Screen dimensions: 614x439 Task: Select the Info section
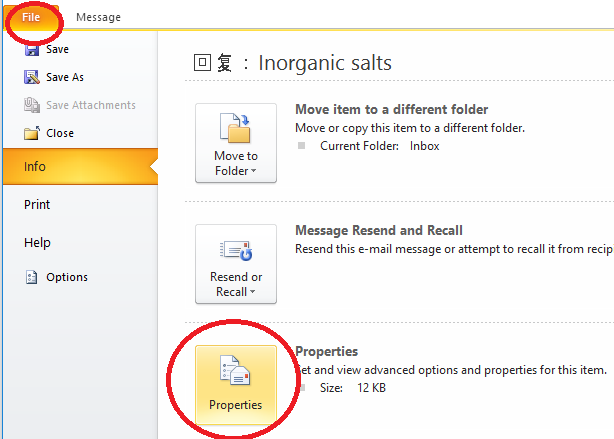point(80,166)
